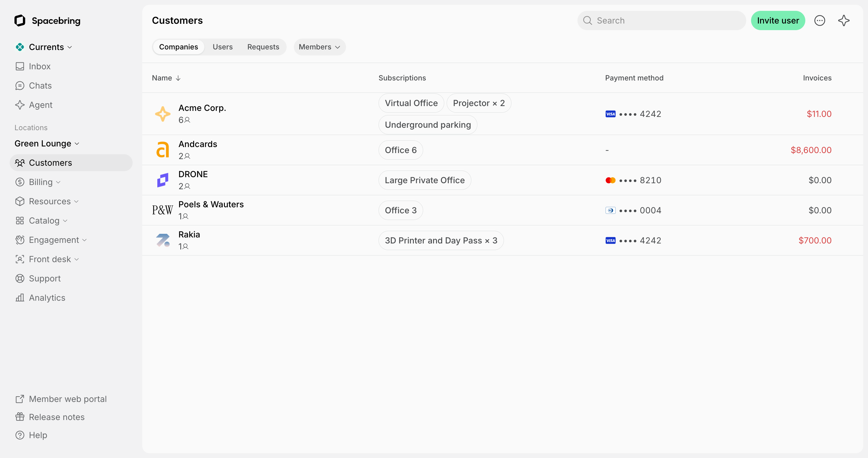Select Customers in the sidebar
The height and width of the screenshot is (458, 868).
tap(71, 163)
